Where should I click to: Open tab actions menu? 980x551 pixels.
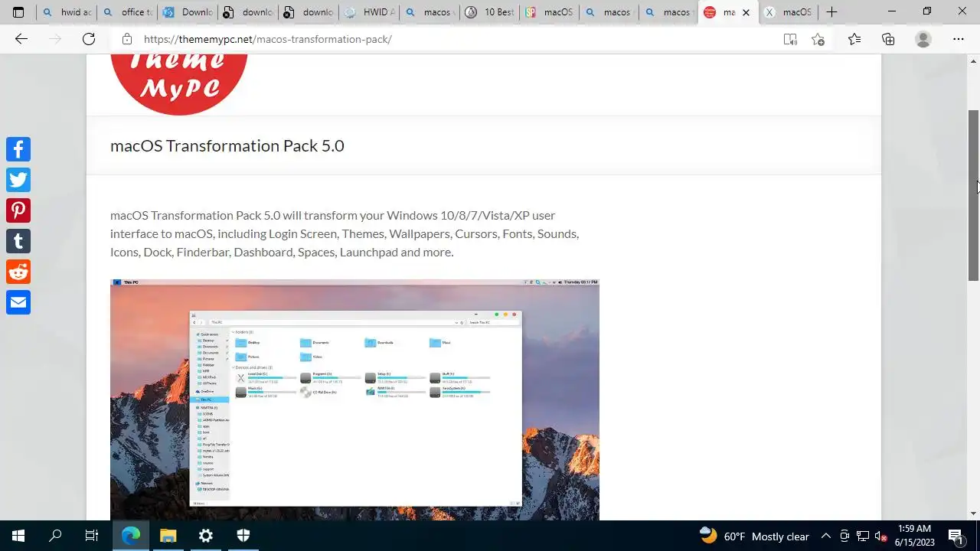tap(18, 12)
